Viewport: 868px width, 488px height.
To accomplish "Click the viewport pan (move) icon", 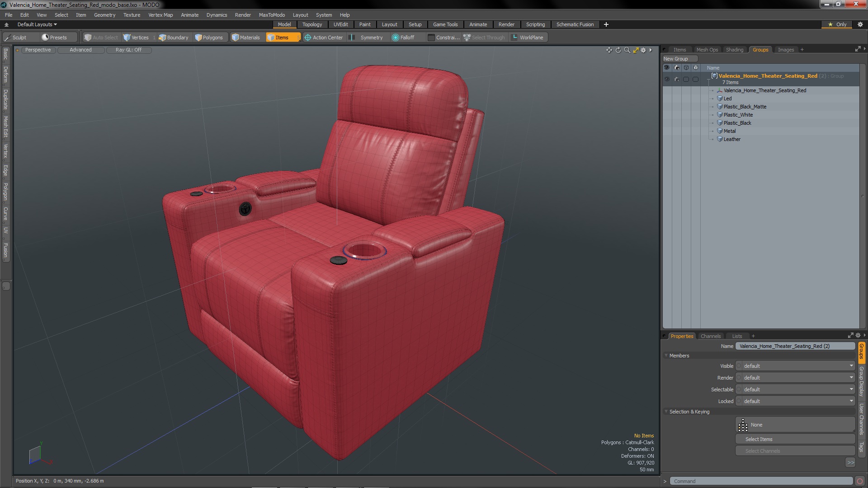I will 609,50.
